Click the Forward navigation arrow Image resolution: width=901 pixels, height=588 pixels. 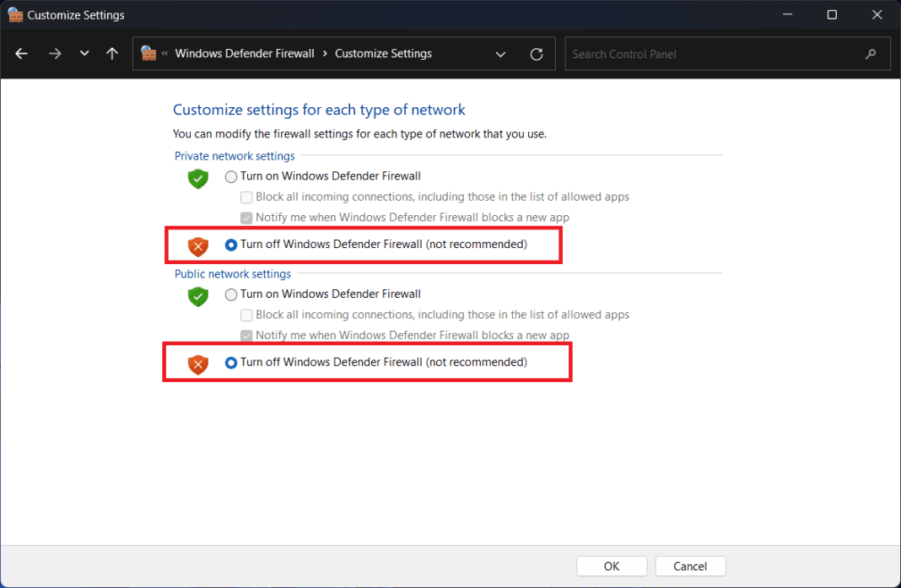pyautogui.click(x=55, y=54)
